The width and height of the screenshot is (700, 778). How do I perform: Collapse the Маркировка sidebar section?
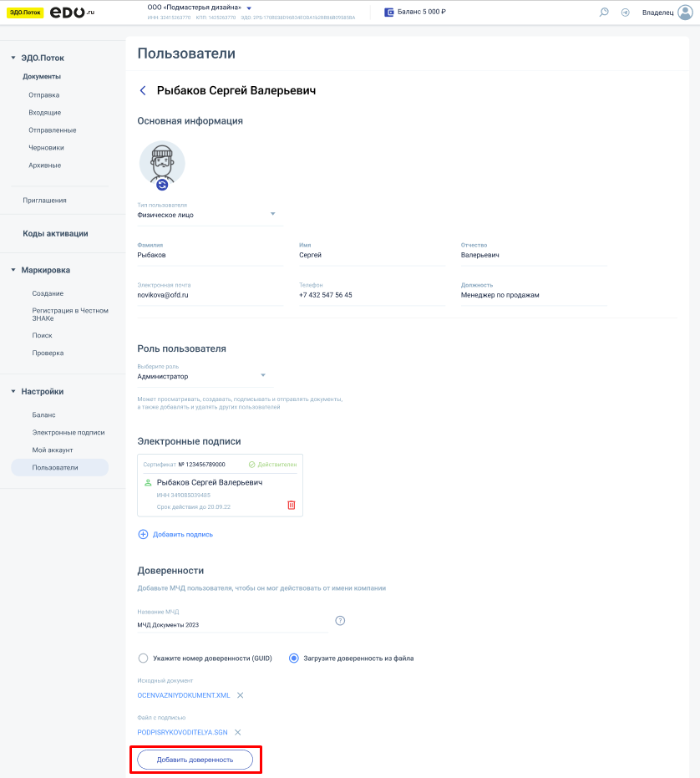coord(13,270)
